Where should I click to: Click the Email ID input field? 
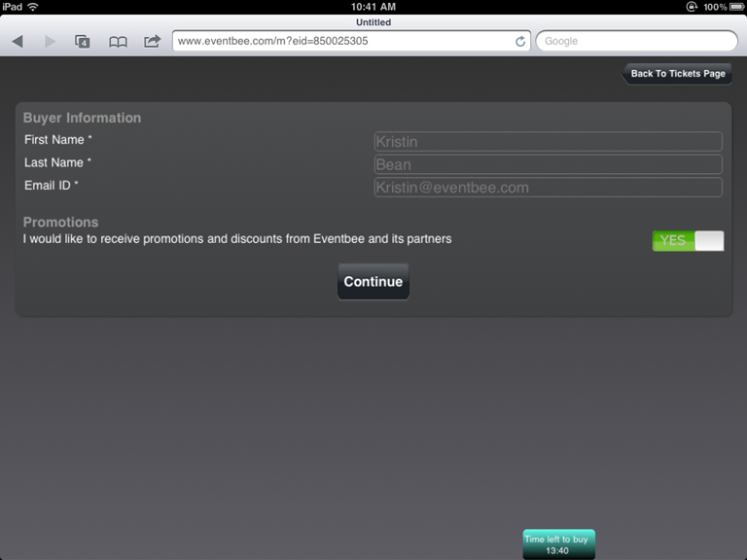(548, 188)
